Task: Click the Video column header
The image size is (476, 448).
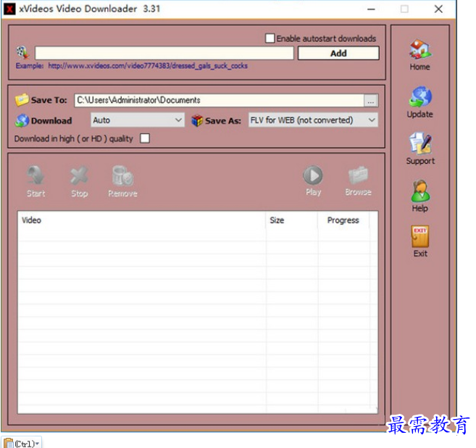Action: (141, 220)
